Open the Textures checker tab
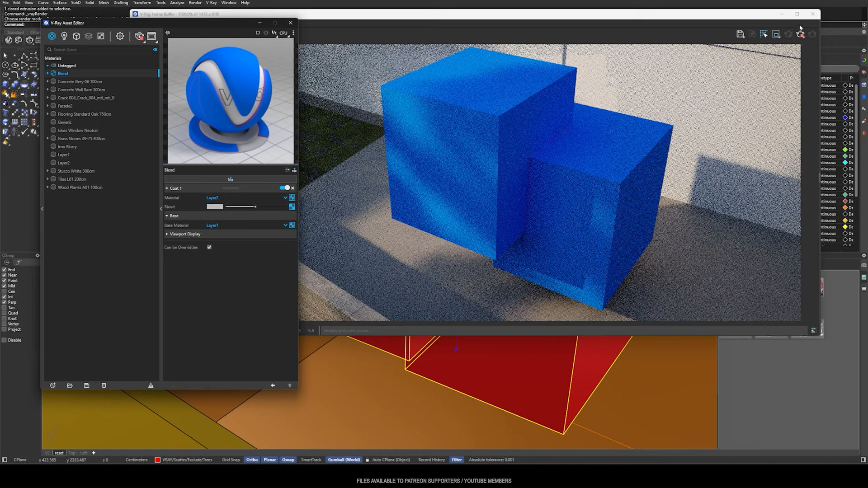868x488 pixels. click(x=101, y=36)
